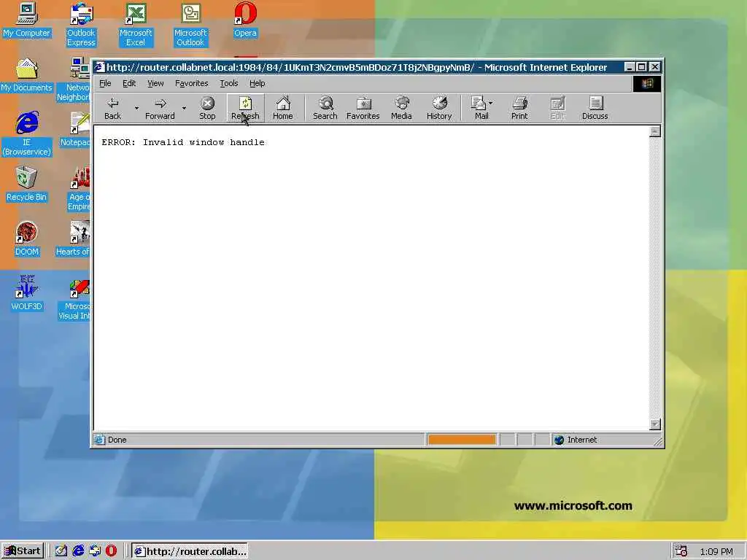
Task: Click the scrollbar up arrow
Action: pos(655,131)
